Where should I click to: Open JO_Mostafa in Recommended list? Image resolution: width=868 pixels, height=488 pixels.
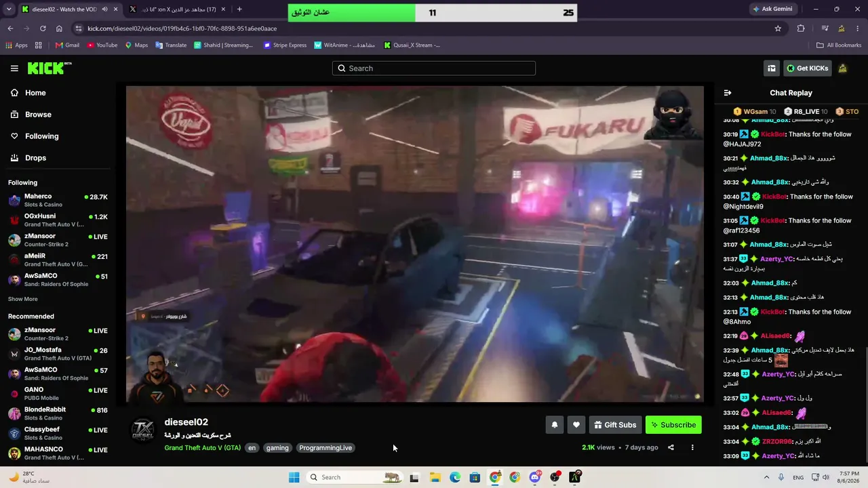pos(58,354)
